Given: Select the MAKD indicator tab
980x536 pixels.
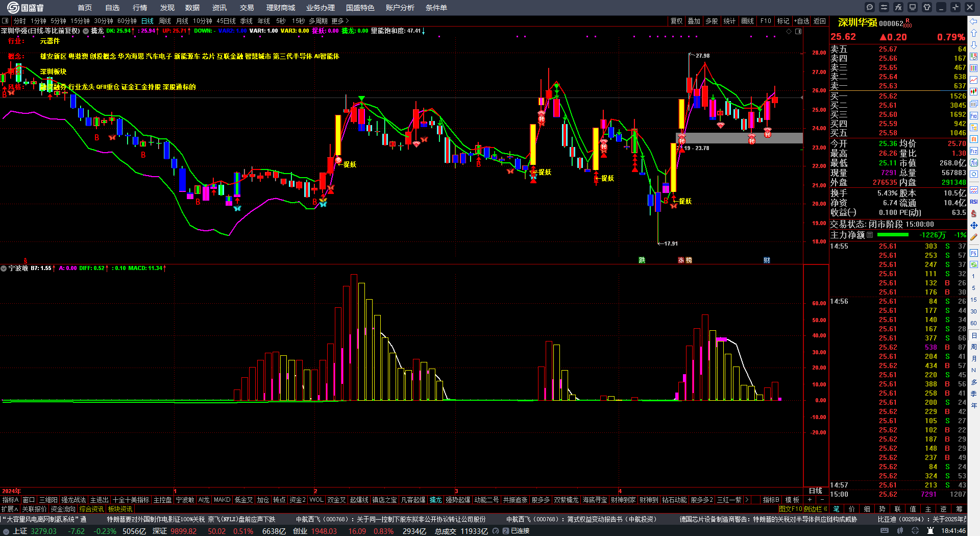Looking at the screenshot, I should coord(222,500).
